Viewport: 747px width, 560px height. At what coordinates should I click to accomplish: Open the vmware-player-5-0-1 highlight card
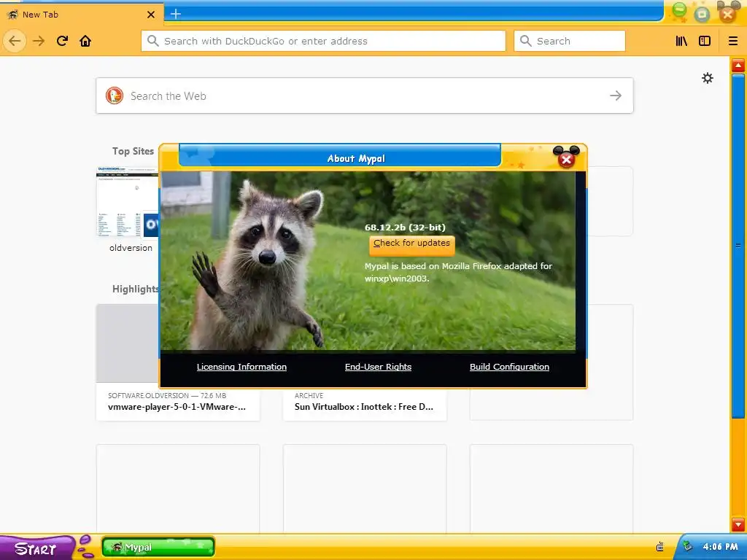(x=178, y=402)
